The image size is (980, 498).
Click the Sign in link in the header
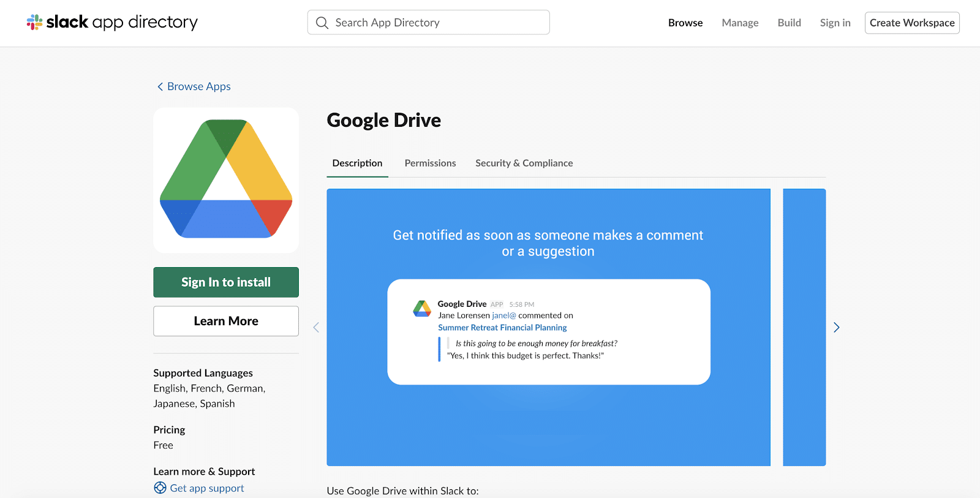point(835,23)
